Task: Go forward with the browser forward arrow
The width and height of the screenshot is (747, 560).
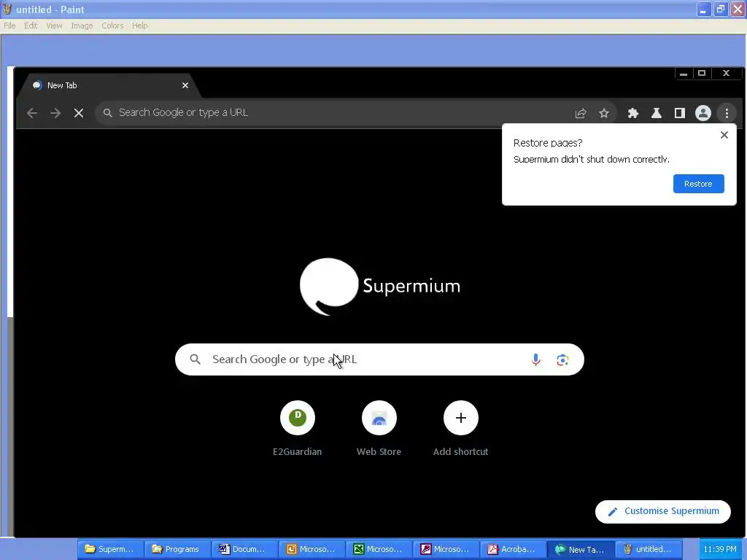Action: 55,113
